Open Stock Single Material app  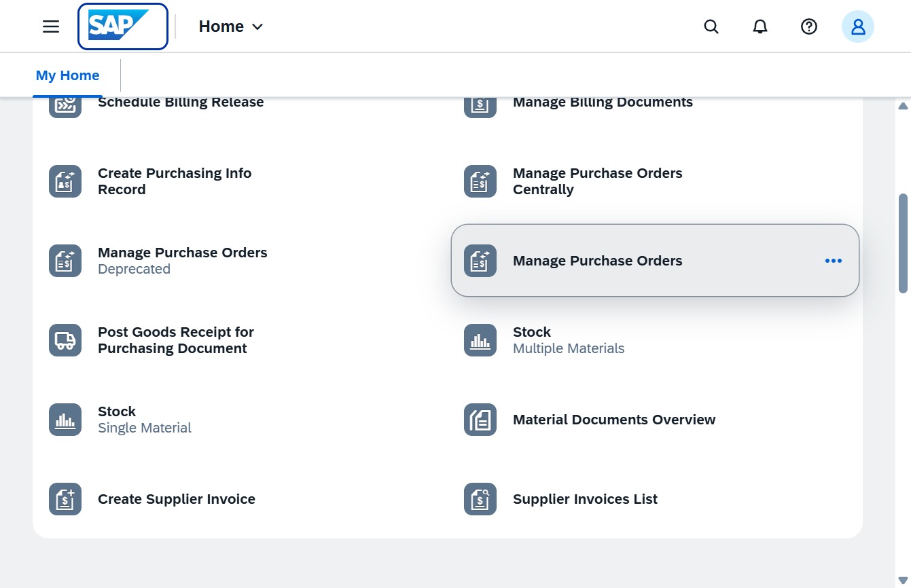tap(145, 420)
